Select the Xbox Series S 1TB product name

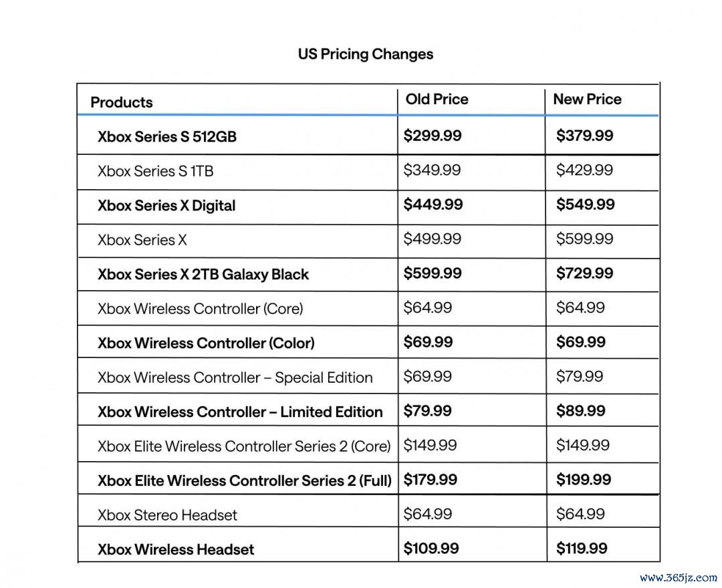tap(155, 171)
